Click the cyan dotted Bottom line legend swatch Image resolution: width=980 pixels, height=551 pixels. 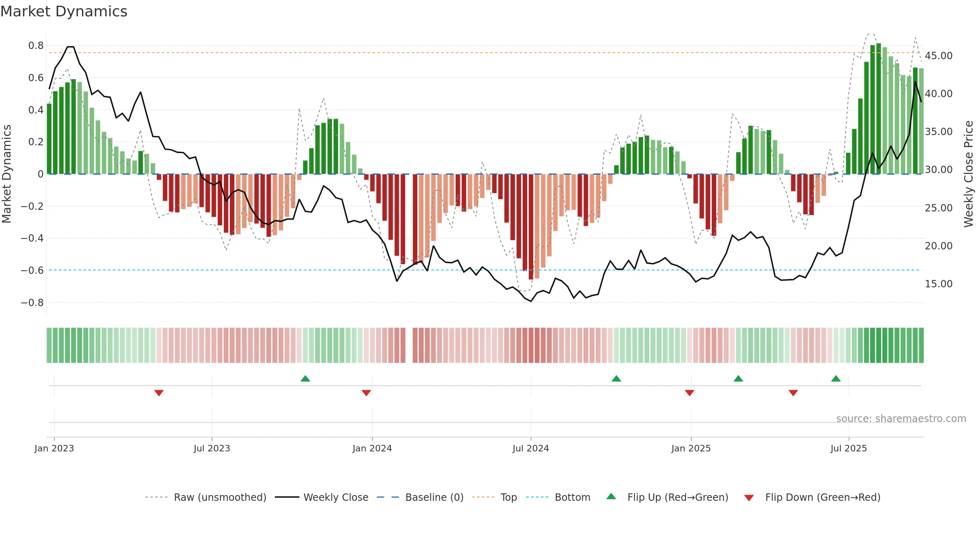tap(537, 497)
